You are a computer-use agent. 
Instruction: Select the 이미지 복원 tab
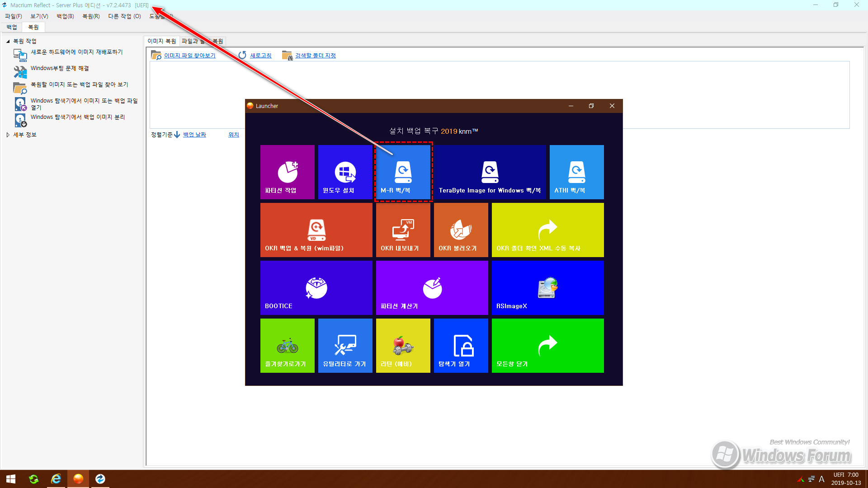click(162, 41)
